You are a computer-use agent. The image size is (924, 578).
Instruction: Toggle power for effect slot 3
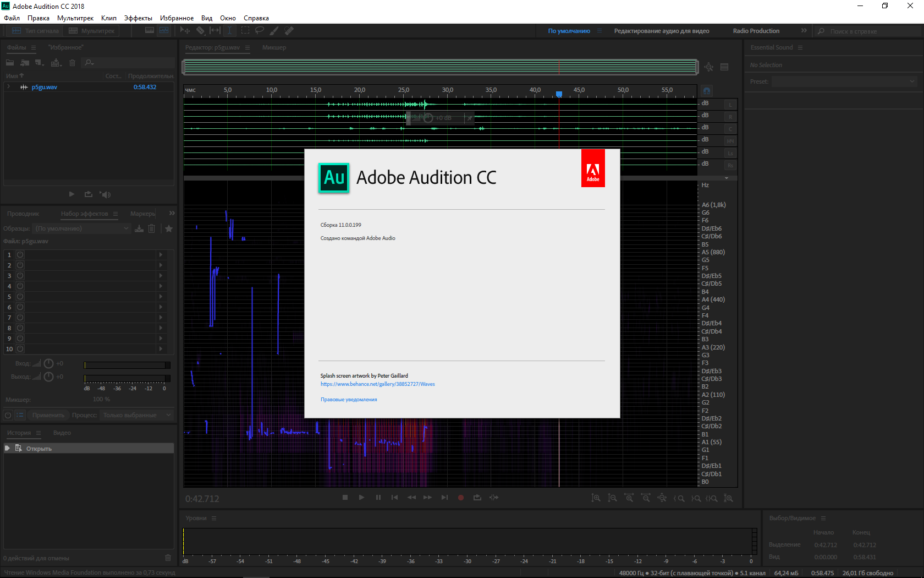tap(20, 275)
